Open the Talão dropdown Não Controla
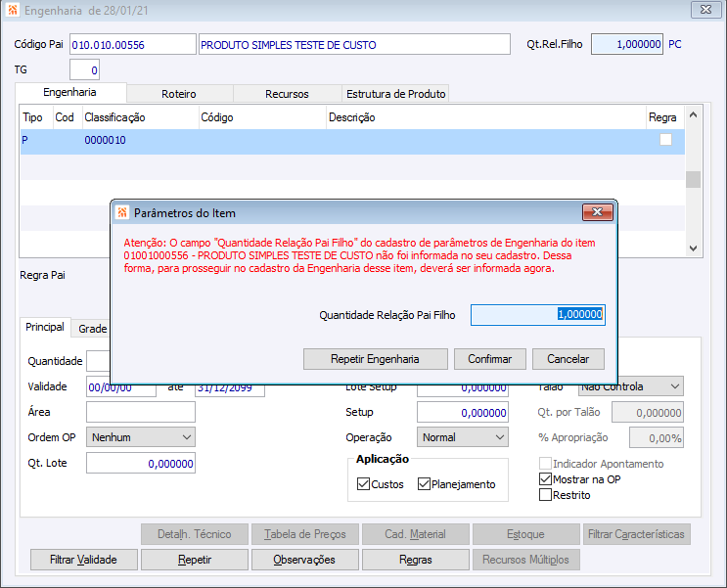This screenshot has height=588, width=727. pos(630,386)
